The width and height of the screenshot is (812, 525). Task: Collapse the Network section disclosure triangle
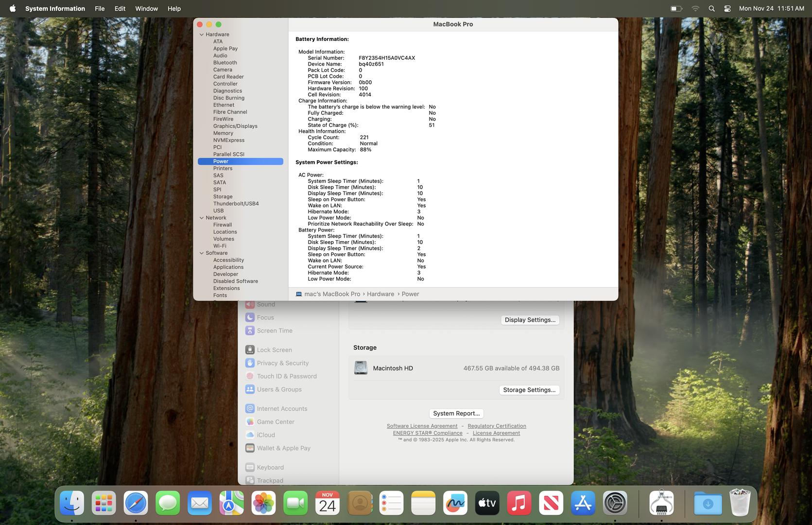pyautogui.click(x=202, y=218)
